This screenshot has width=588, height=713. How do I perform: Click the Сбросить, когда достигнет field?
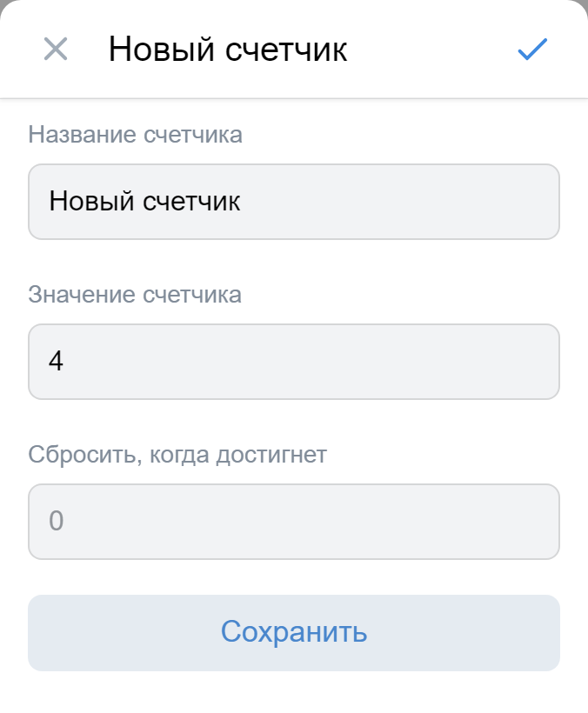pyautogui.click(x=294, y=521)
